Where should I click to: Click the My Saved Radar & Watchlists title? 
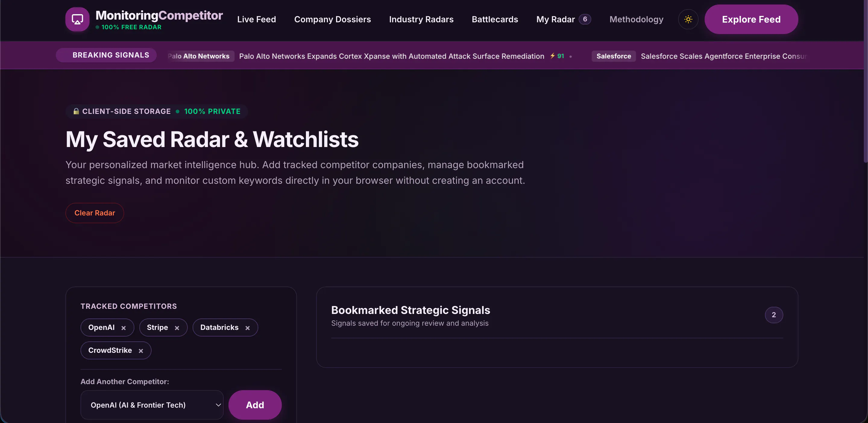pos(212,139)
